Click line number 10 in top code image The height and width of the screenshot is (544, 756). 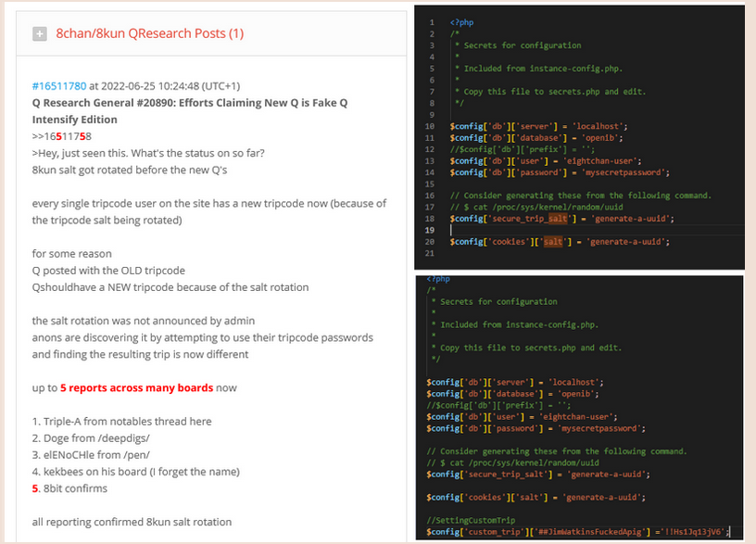point(430,126)
